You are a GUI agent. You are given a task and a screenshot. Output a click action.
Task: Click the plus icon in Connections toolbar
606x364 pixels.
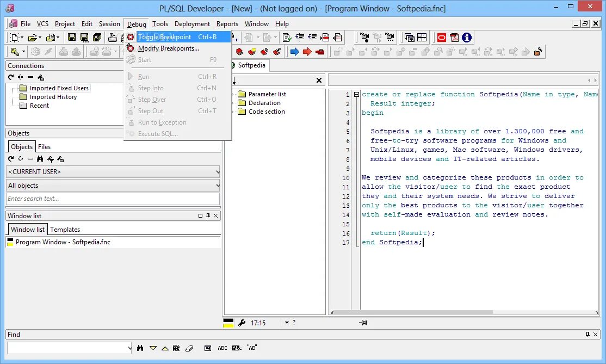point(21,77)
